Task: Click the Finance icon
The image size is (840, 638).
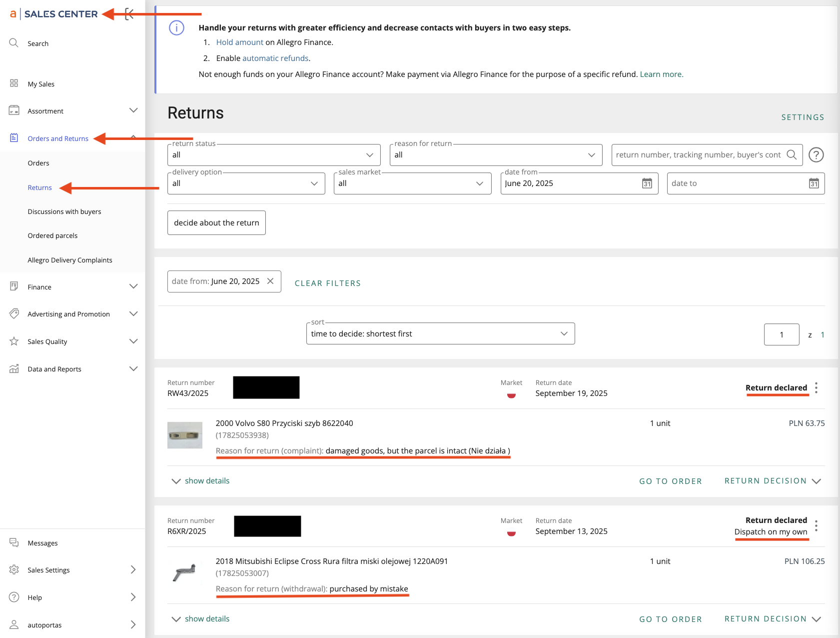Action: (x=14, y=286)
